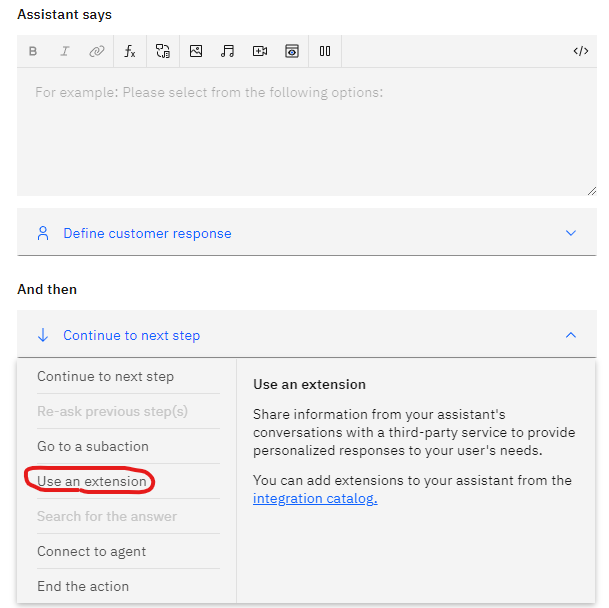Screen dimensions: 609x608
Task: Insert an options response using the toolbar icon
Action: point(163,51)
